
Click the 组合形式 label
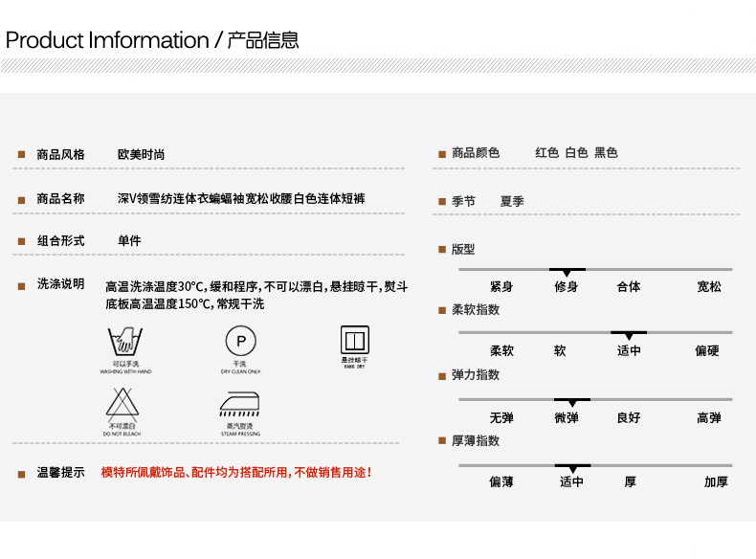point(60,240)
